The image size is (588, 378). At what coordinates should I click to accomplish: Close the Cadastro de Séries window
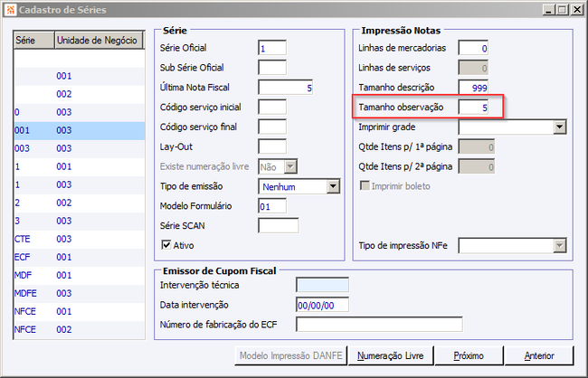pos(576,10)
